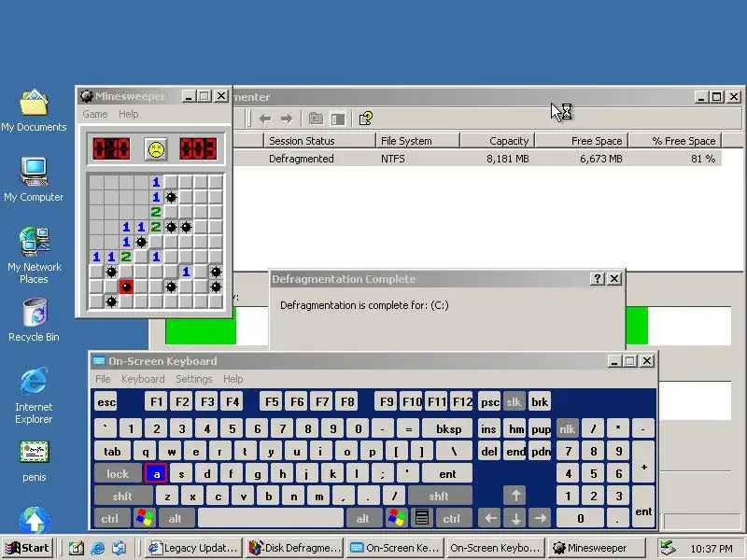Screen dimensions: 747x560
Task: Select the Recycle Bin desktop icon
Action: 34,320
